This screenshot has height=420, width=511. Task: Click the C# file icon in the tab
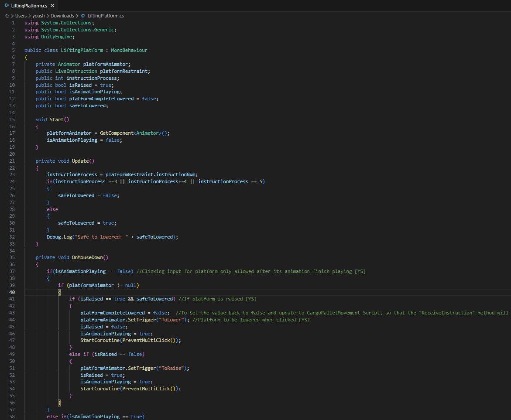7,6
